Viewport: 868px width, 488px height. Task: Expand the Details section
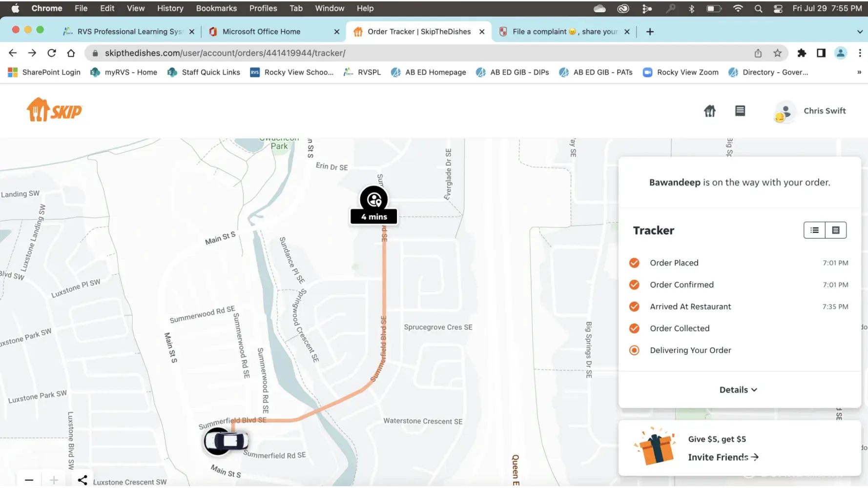738,389
